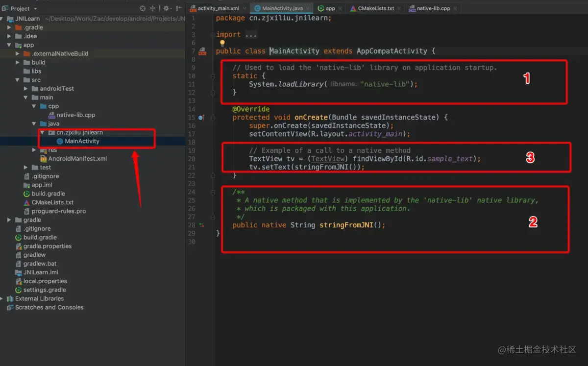Viewport: 588px width, 366px height.
Task: Expand the .idea folder
Action: tap(10, 36)
